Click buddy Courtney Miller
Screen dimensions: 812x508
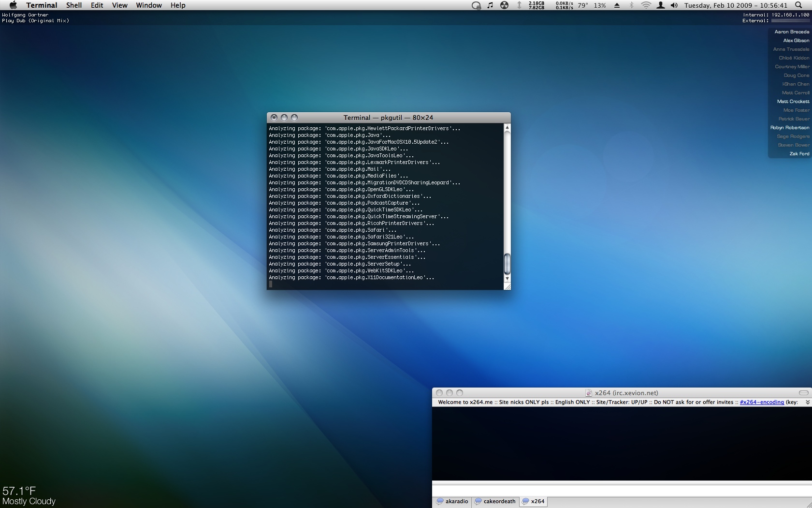[x=792, y=67]
